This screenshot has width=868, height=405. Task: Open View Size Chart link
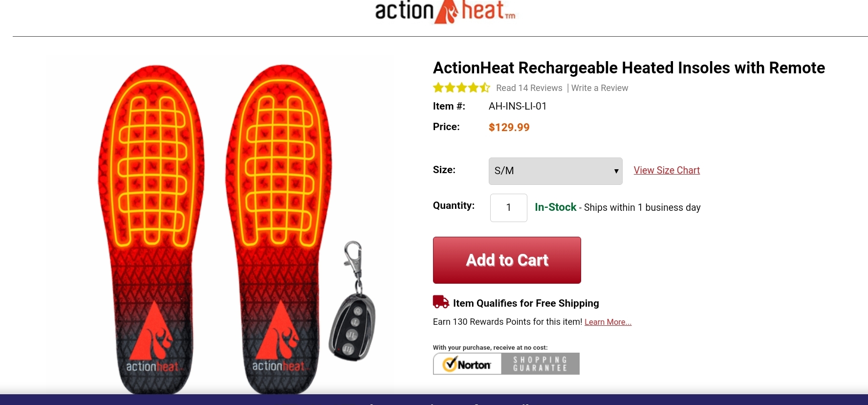pos(667,170)
